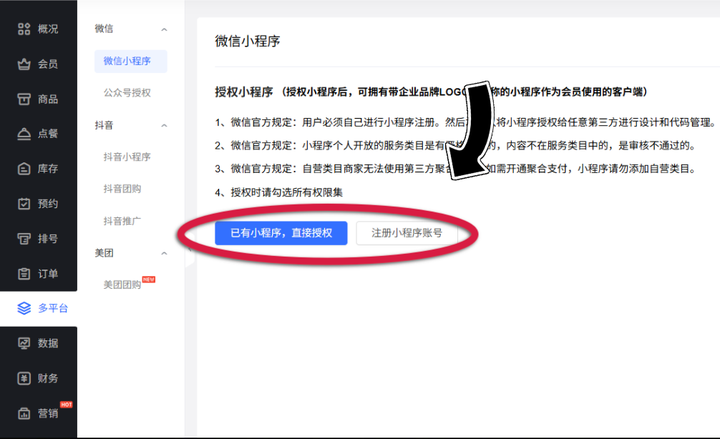
Task: Collapse the 微信 group chevron
Action: point(164,29)
